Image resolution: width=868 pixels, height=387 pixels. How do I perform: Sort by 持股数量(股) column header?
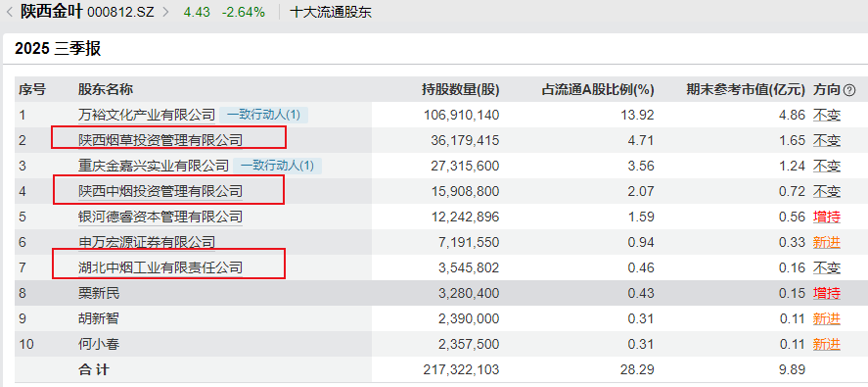(x=461, y=90)
